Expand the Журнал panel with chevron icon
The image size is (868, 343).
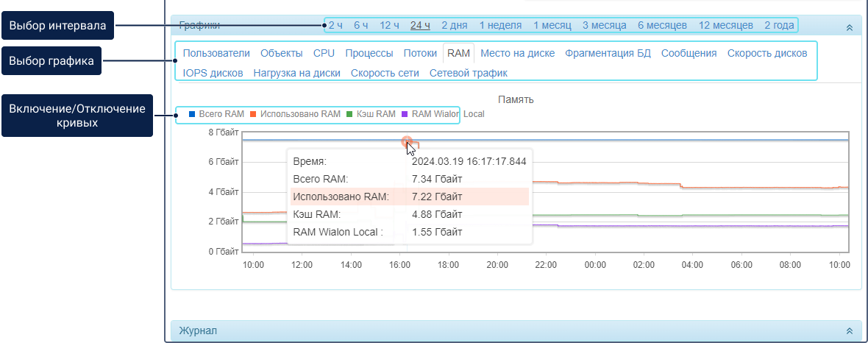850,331
